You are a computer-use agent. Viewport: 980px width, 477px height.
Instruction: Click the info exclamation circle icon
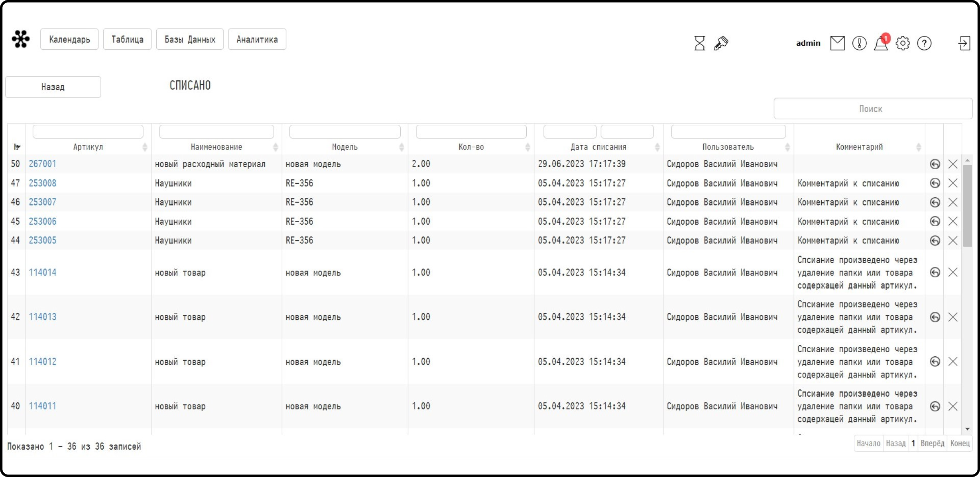pos(859,43)
